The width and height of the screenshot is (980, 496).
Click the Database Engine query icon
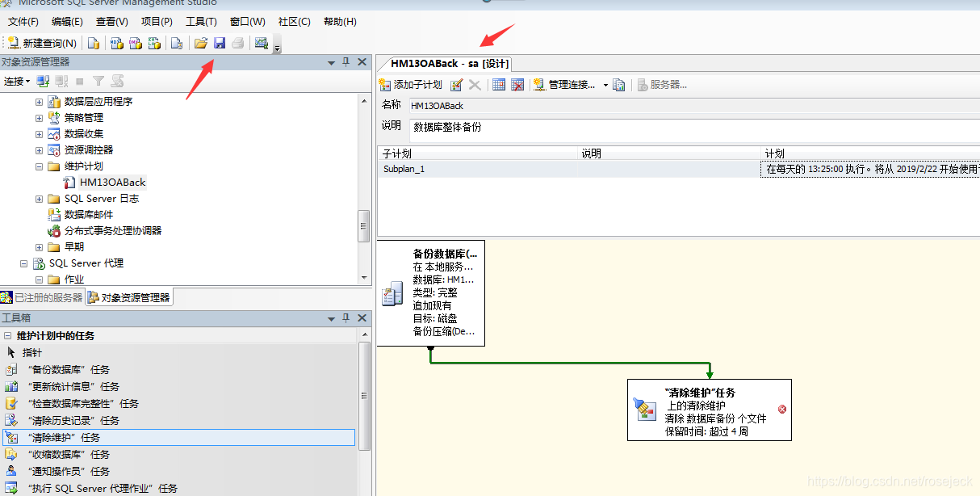click(x=94, y=43)
